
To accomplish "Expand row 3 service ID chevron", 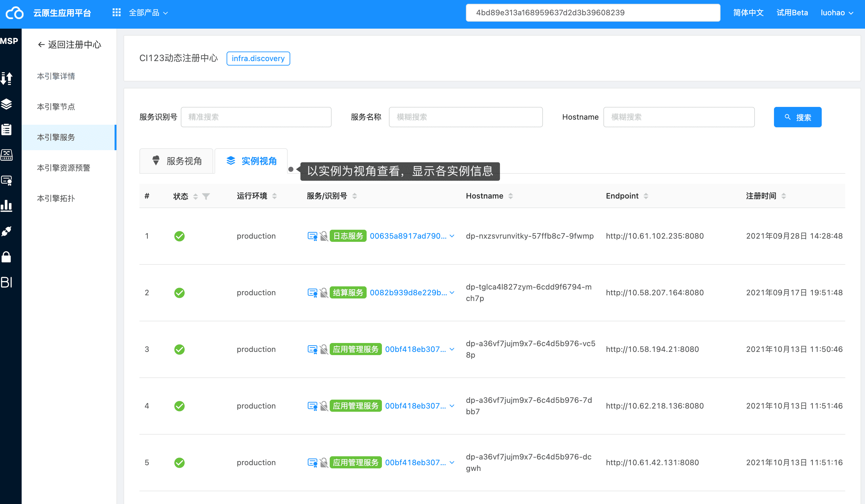I will coord(452,349).
